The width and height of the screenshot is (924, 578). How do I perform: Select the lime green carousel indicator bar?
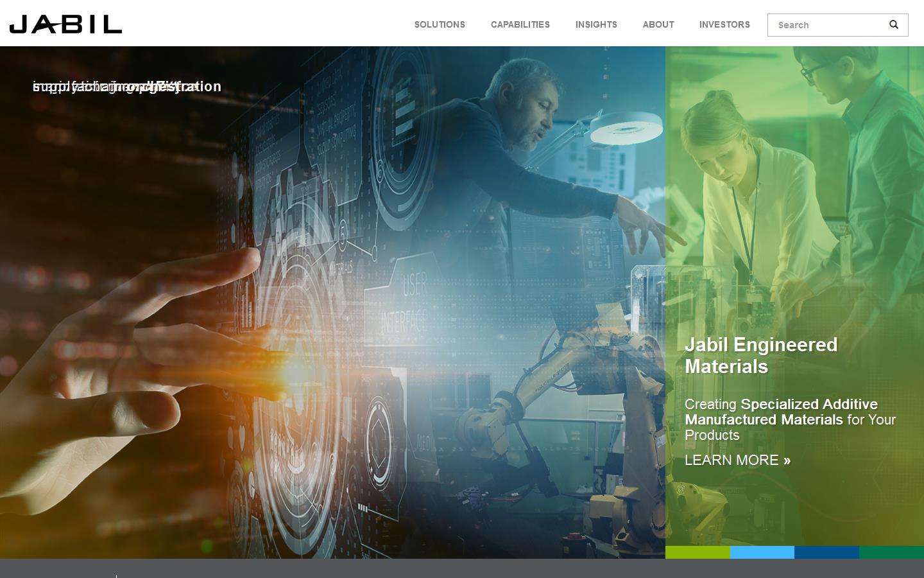tap(698, 552)
